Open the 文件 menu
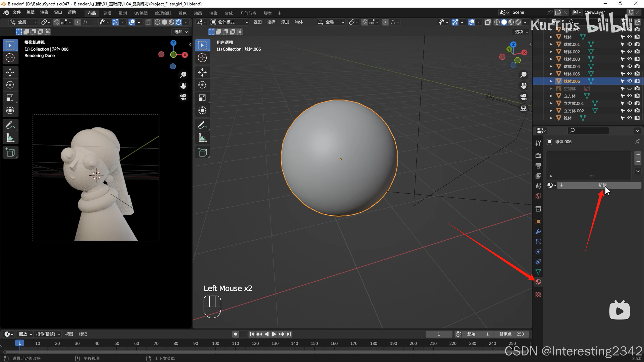The width and height of the screenshot is (644, 362). pos(17,12)
